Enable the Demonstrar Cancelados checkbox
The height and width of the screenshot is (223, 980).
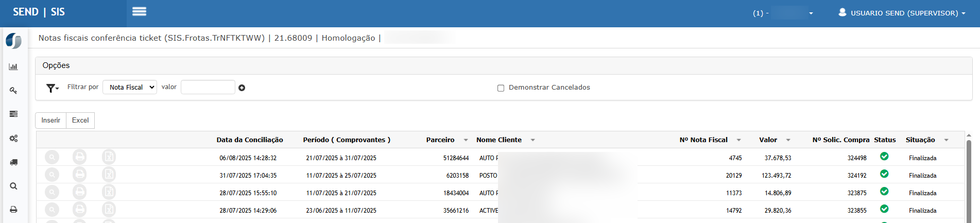click(x=501, y=88)
